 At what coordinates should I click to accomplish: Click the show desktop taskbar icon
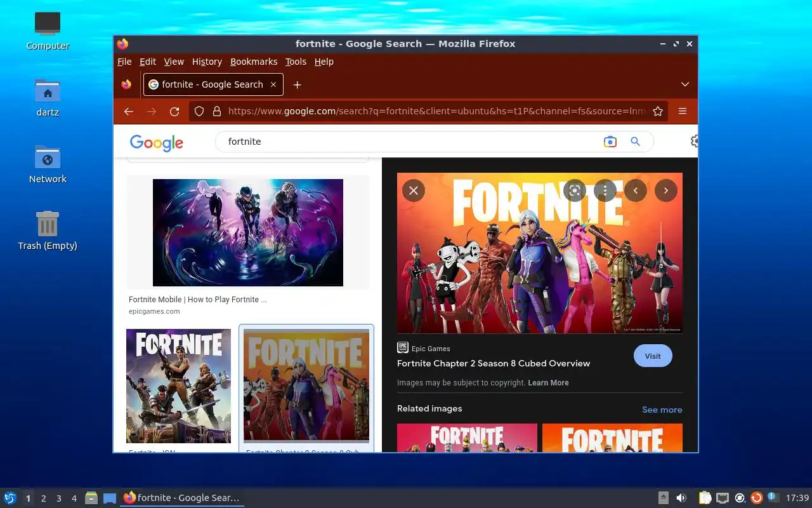click(110, 498)
